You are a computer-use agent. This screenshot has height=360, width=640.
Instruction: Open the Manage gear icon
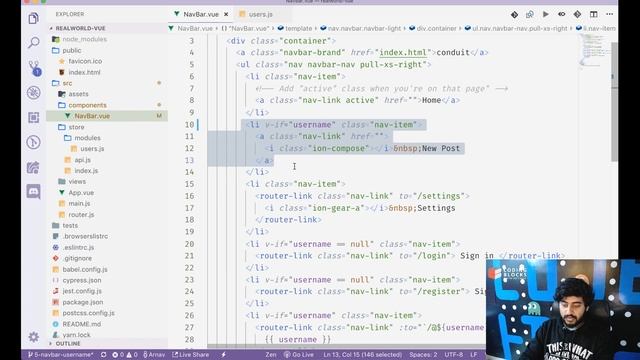34,337
